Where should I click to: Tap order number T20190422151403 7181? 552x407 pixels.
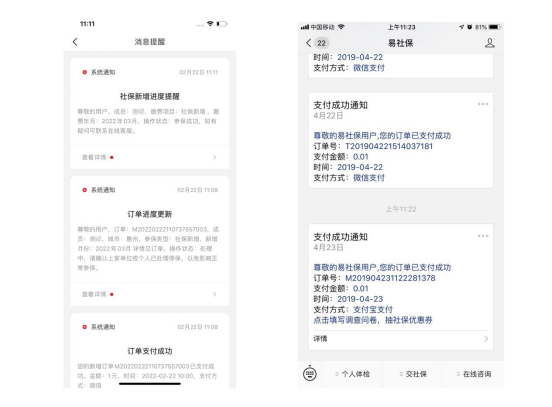pos(389,146)
